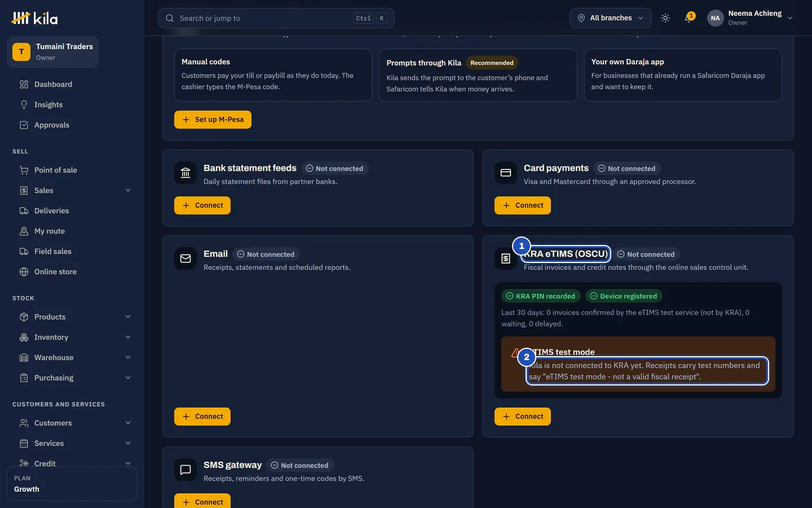Connect Bank statement feeds
Image resolution: width=812 pixels, height=508 pixels.
click(202, 205)
